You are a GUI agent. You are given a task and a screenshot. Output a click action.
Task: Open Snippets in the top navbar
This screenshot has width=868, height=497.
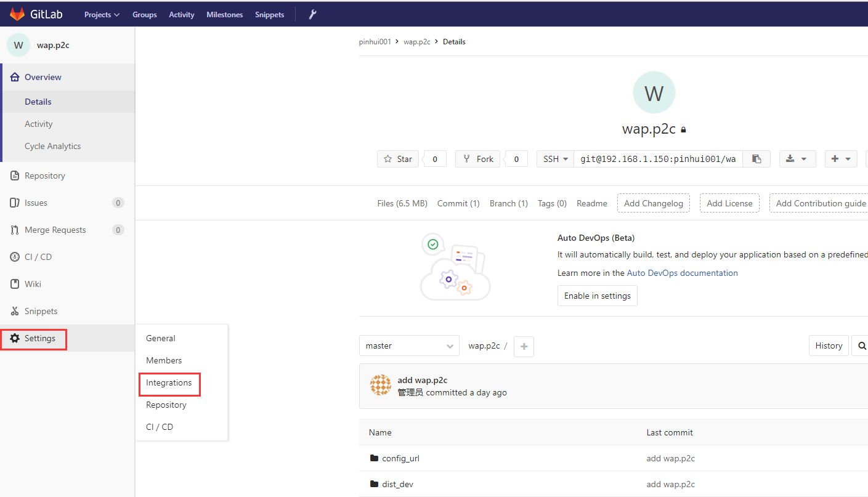tap(270, 14)
